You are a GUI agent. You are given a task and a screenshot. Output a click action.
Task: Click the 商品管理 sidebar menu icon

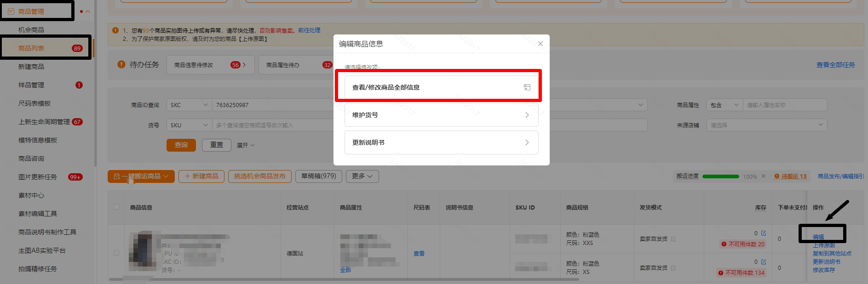pos(11,11)
